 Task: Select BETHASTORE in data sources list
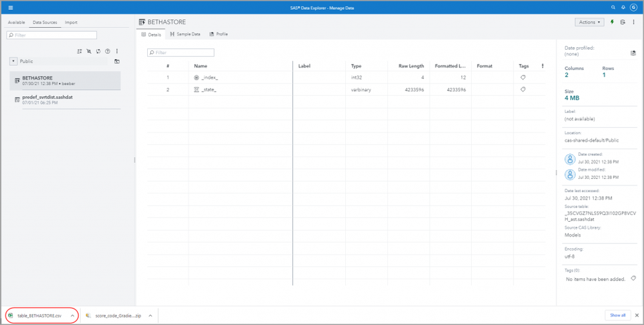pyautogui.click(x=65, y=81)
